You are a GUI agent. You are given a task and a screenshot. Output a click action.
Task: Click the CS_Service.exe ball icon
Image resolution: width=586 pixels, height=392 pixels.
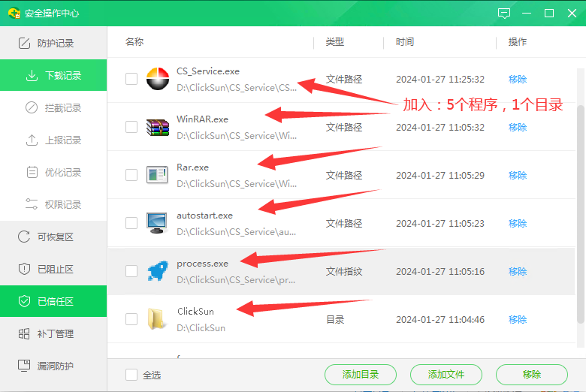click(x=158, y=79)
